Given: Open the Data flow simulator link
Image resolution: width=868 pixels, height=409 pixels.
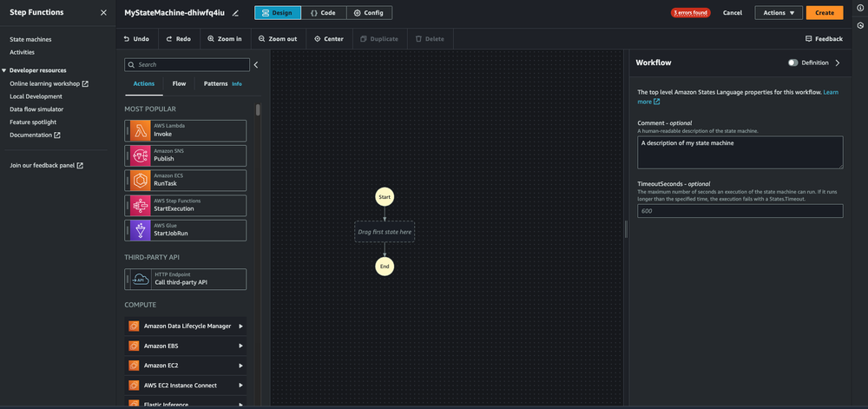Looking at the screenshot, I should [x=36, y=109].
